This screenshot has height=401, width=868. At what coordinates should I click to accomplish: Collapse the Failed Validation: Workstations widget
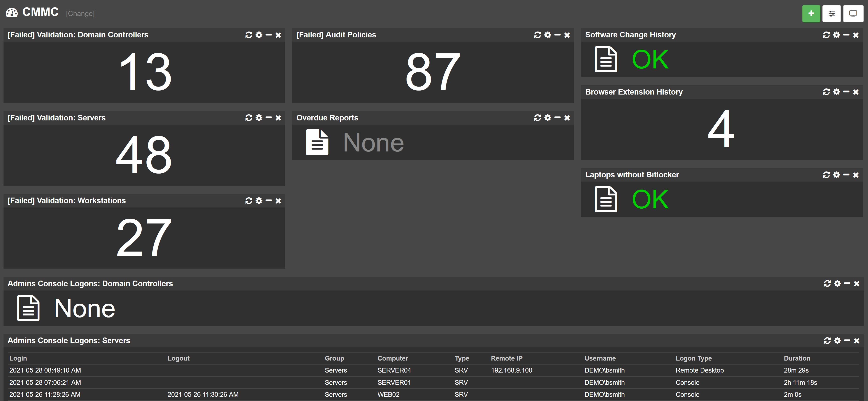tap(269, 201)
